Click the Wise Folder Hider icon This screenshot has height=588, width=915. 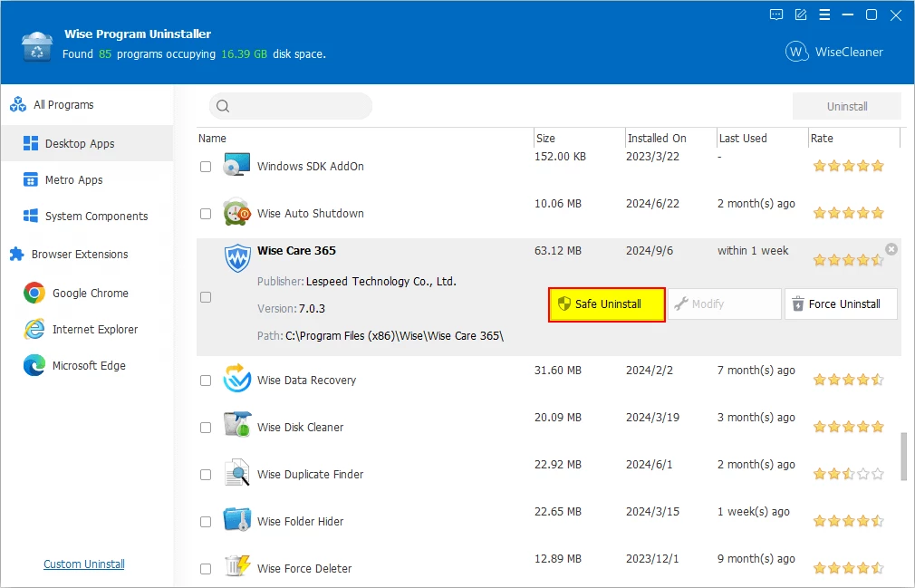[237, 521]
